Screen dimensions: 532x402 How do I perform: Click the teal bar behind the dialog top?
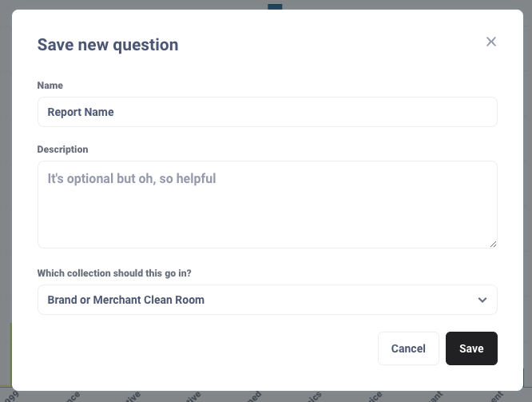pyautogui.click(x=275, y=6)
